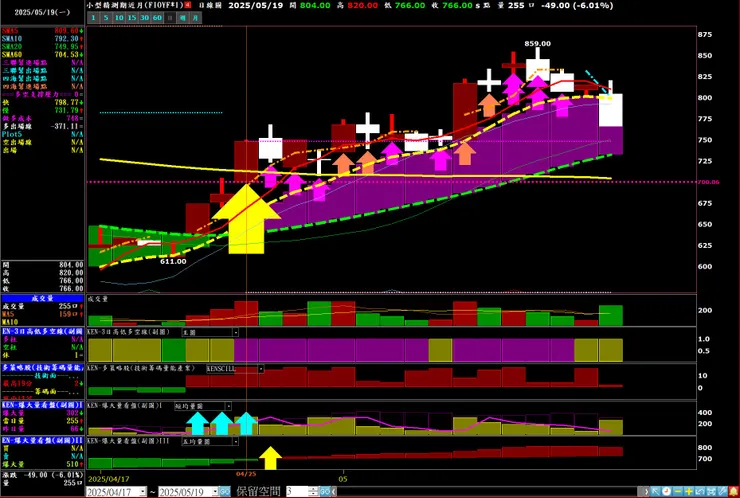The width and height of the screenshot is (740, 498).
Task: Click the 04/25 date marker on time axis
Action: click(x=246, y=473)
